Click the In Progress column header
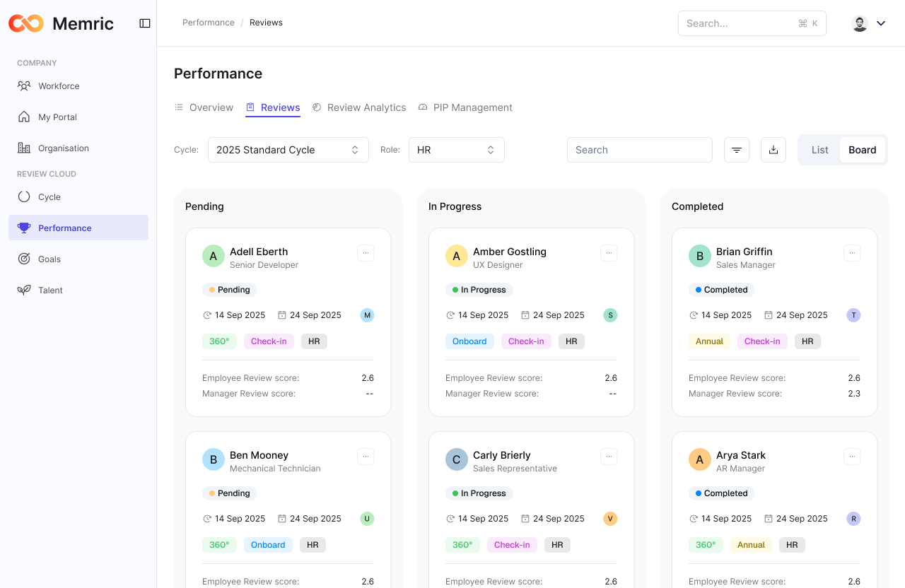Screen dimensions: 905x588 pyautogui.click(x=455, y=206)
